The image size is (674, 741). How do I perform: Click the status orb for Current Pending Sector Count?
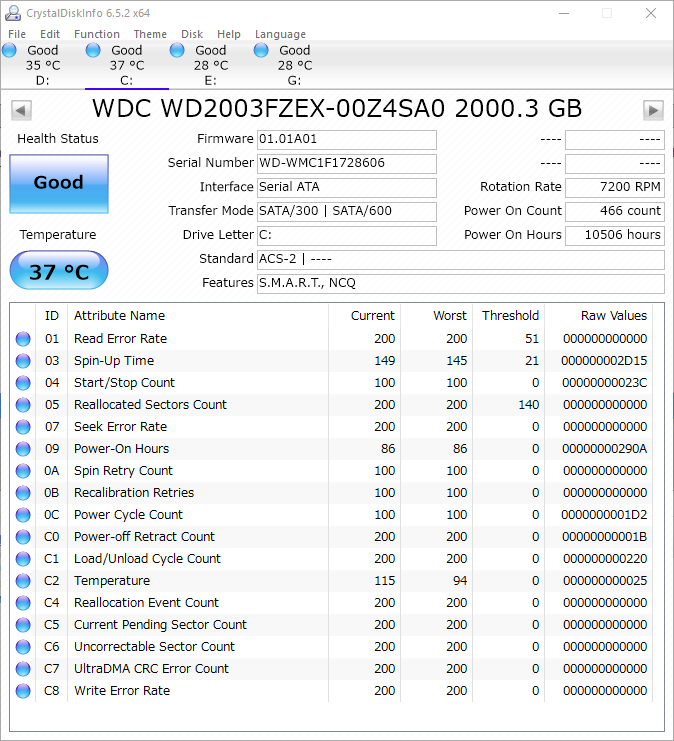coord(23,625)
